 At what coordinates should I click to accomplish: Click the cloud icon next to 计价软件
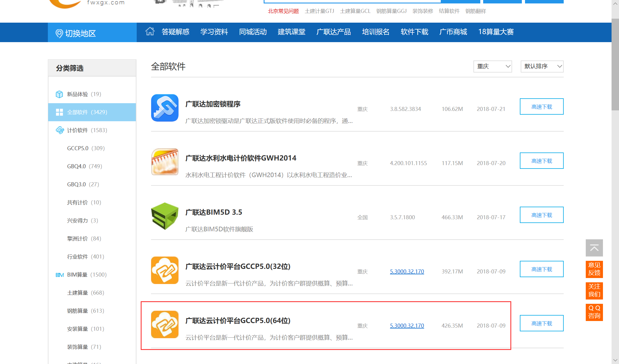point(60,130)
